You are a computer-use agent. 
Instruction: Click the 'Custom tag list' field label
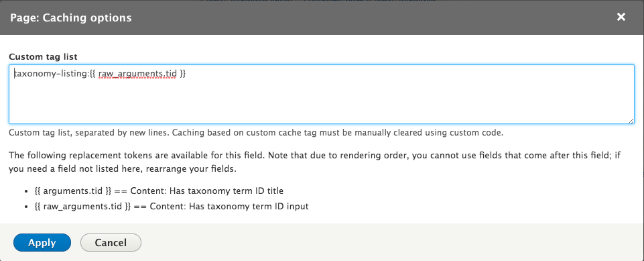pyautogui.click(x=43, y=57)
